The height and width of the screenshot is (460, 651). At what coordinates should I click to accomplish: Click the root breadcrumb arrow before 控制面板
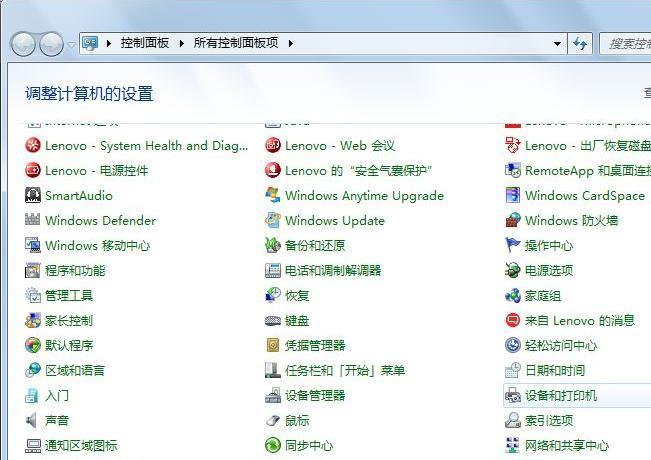[x=109, y=43]
